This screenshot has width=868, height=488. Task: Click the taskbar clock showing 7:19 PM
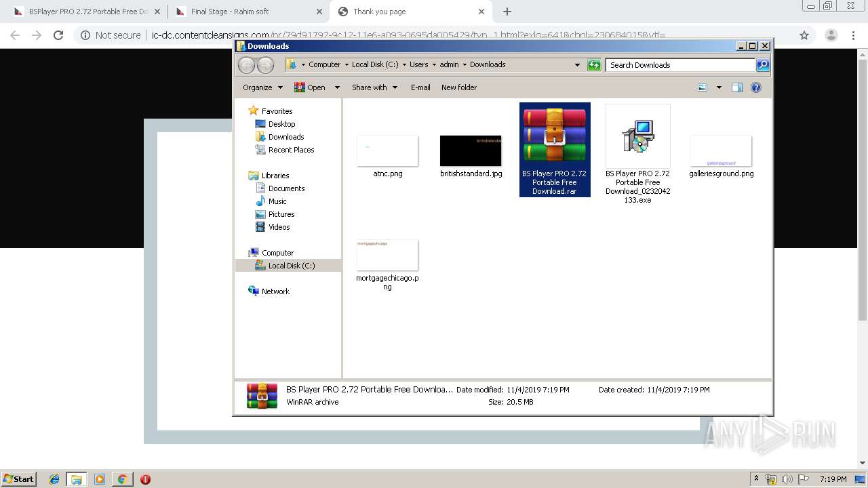(833, 479)
